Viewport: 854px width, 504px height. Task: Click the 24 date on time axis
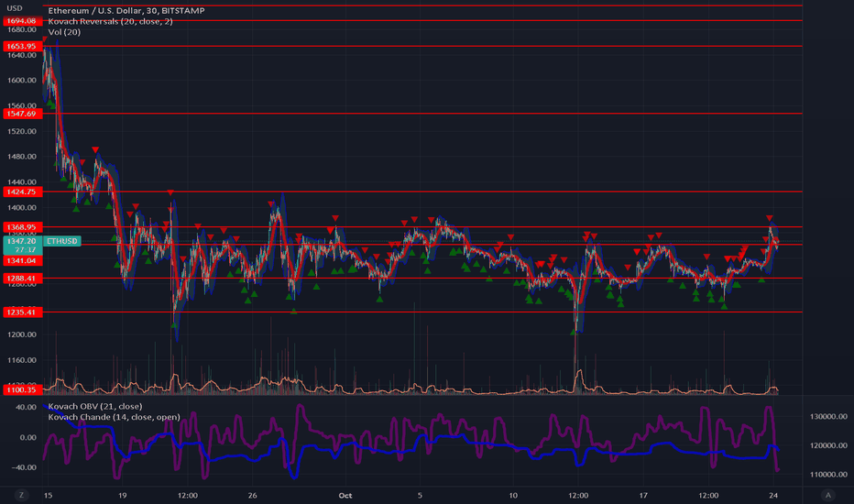pos(773,495)
